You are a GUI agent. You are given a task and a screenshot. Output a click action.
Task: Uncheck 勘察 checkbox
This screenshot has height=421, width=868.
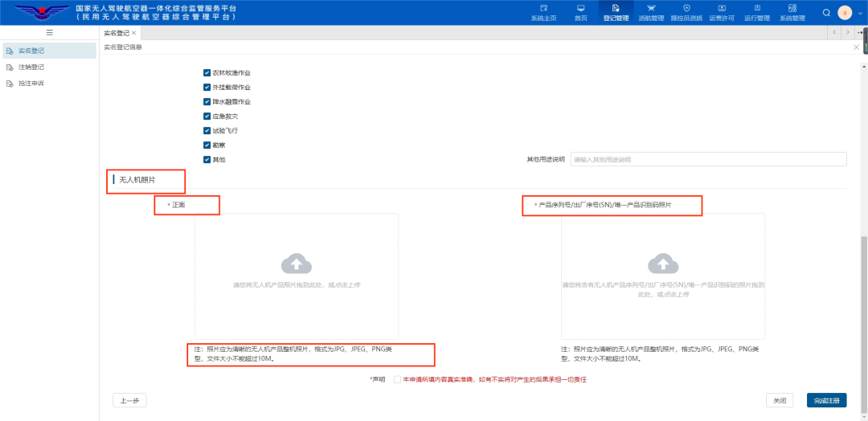tap(207, 145)
